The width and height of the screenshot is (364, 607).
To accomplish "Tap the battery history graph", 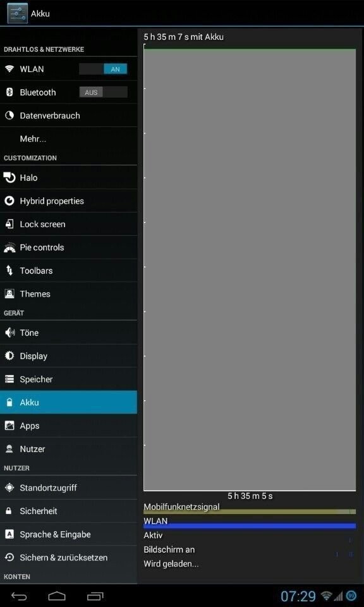I will click(250, 268).
